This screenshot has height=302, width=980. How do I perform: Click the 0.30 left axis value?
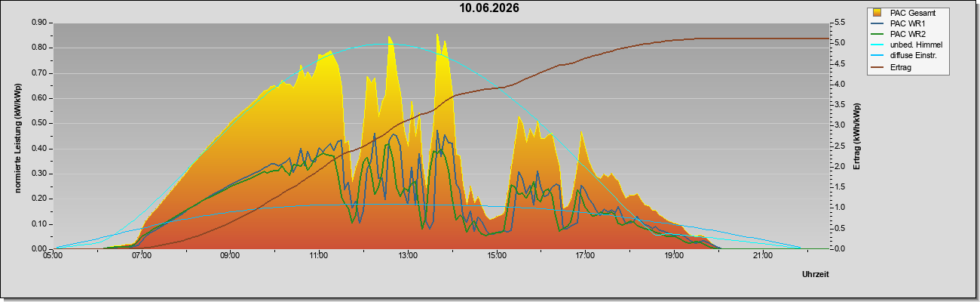(40, 174)
